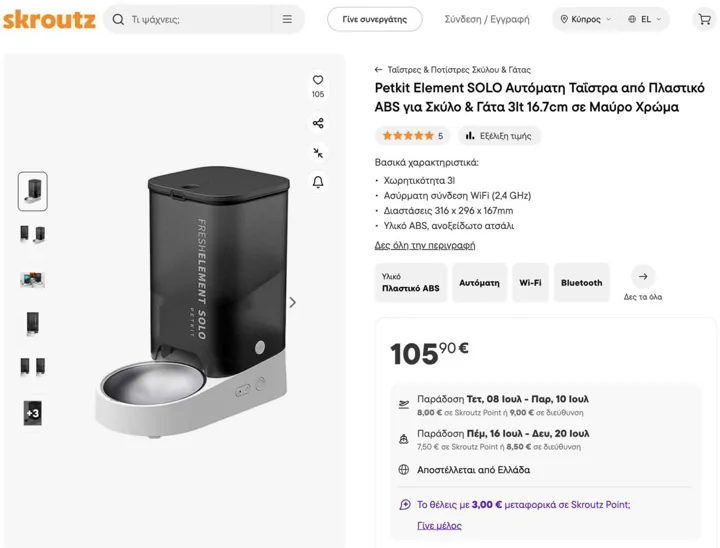The width and height of the screenshot is (720, 548).
Task: Click the Γίνε συνεργάτης button
Action: pos(375,19)
